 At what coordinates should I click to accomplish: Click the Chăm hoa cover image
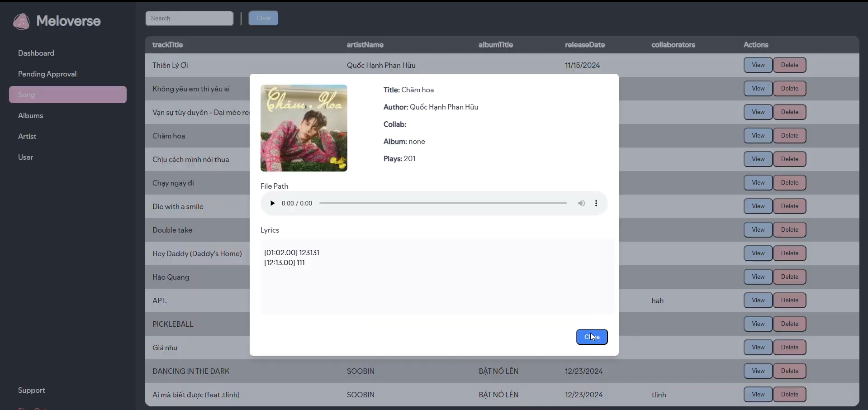click(x=304, y=128)
